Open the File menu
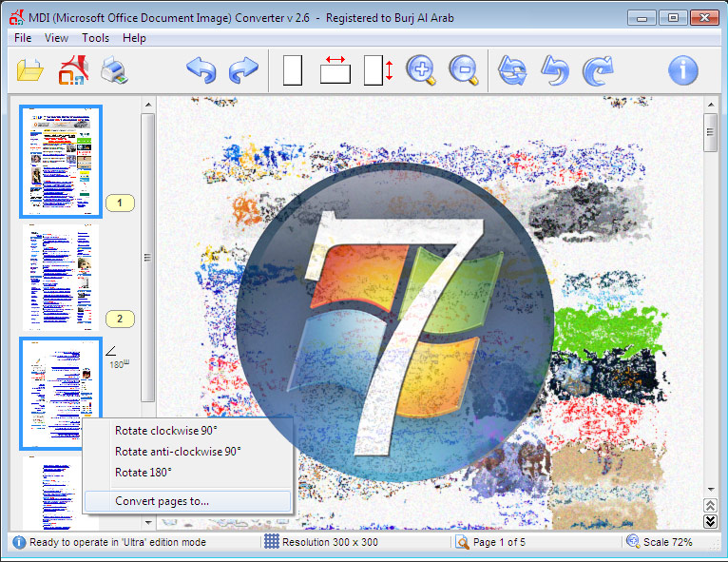The image size is (728, 562). point(23,38)
